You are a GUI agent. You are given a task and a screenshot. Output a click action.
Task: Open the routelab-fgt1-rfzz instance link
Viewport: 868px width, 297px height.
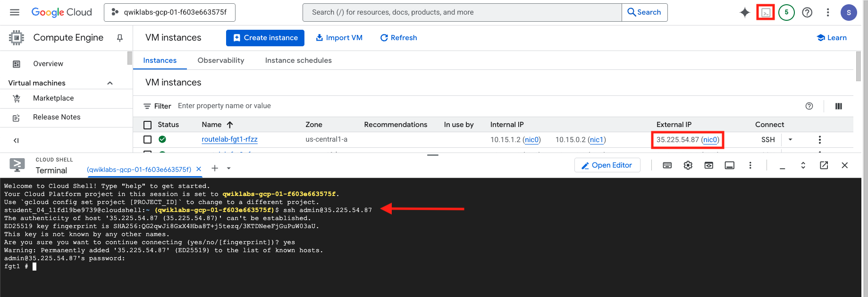point(229,139)
